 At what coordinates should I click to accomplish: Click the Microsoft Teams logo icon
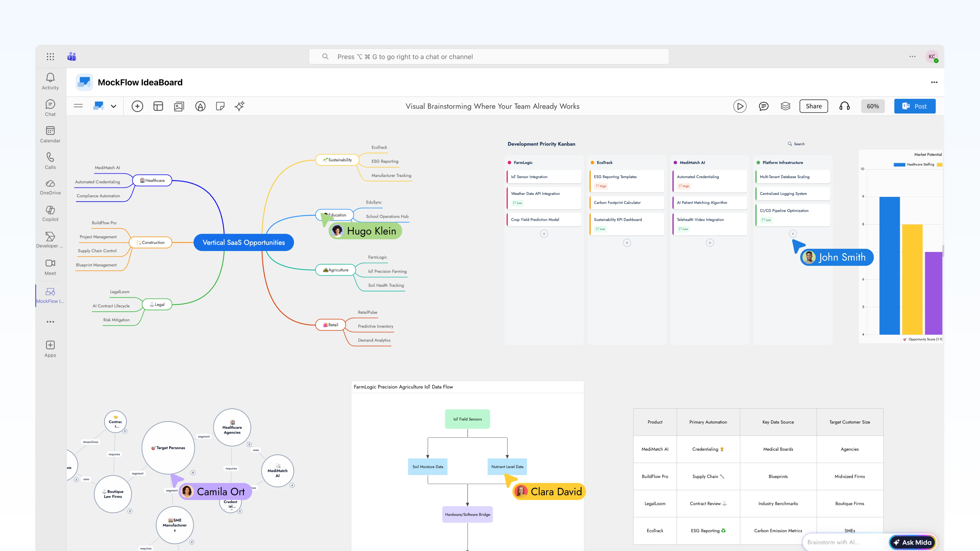(x=71, y=57)
